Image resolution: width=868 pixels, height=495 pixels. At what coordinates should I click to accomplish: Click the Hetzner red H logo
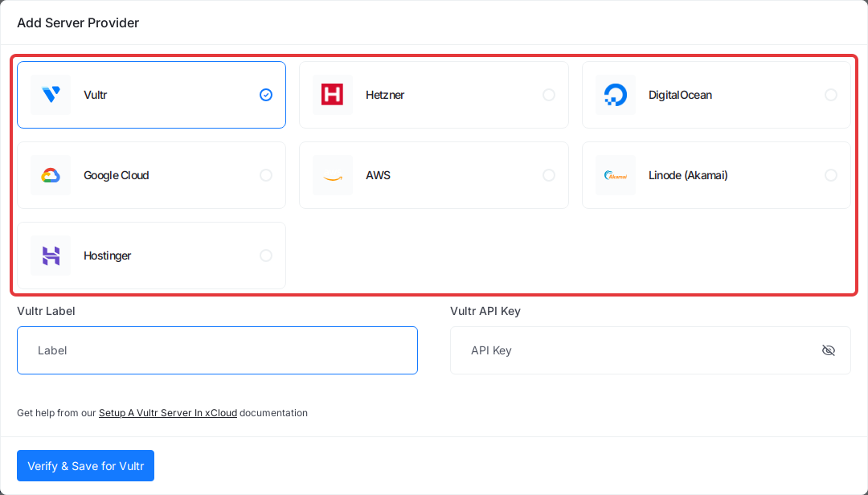[333, 95]
